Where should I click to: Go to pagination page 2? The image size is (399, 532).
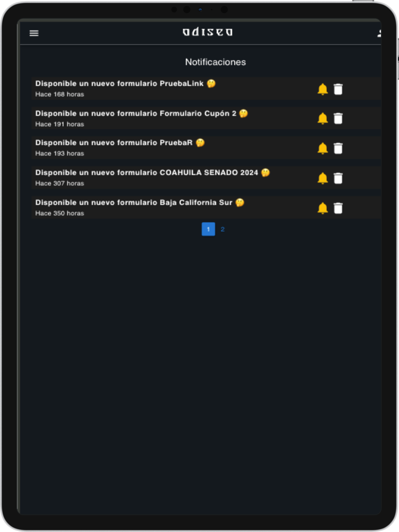pyautogui.click(x=223, y=229)
